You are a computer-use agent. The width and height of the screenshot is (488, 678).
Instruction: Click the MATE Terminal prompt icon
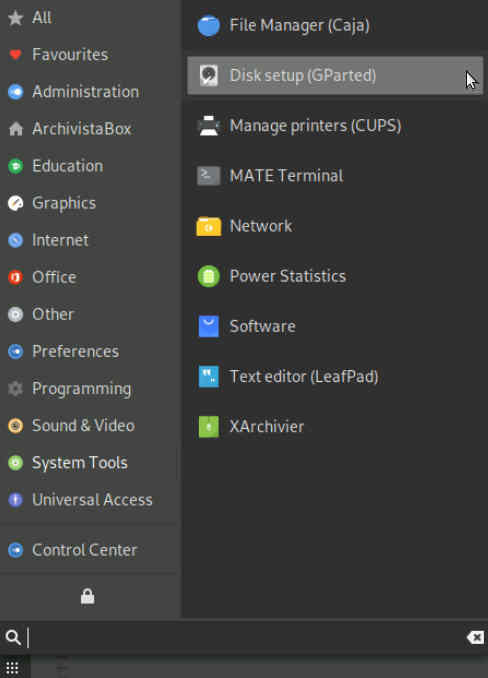coord(209,176)
